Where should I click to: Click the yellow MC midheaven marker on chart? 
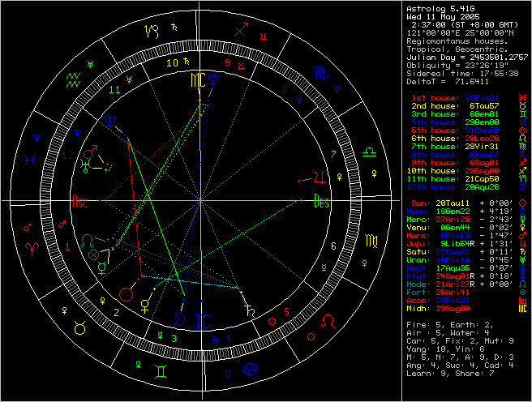click(197, 81)
